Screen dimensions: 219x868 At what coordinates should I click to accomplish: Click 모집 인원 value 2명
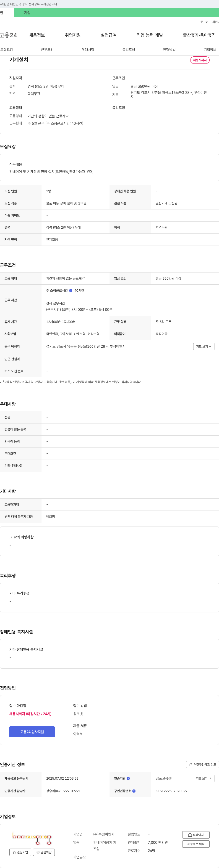49,191
